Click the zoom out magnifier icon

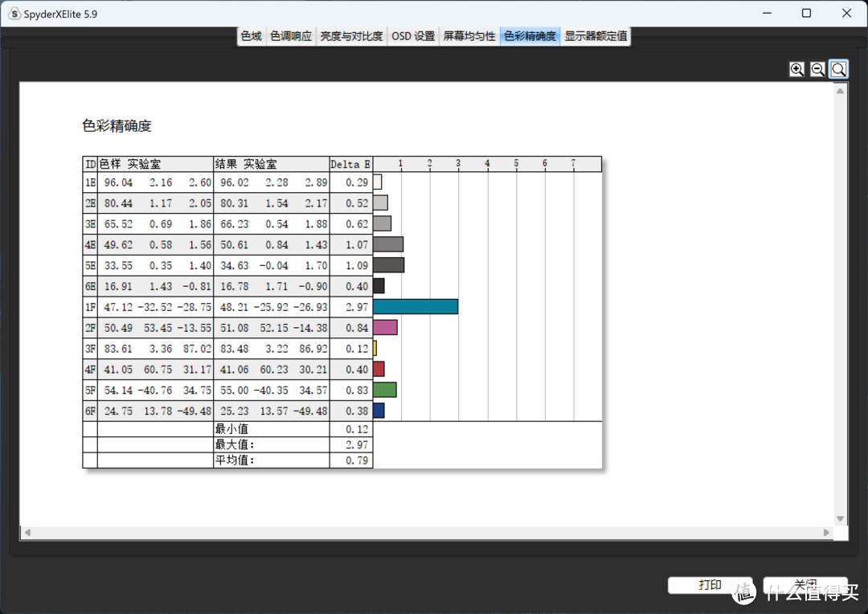[817, 69]
